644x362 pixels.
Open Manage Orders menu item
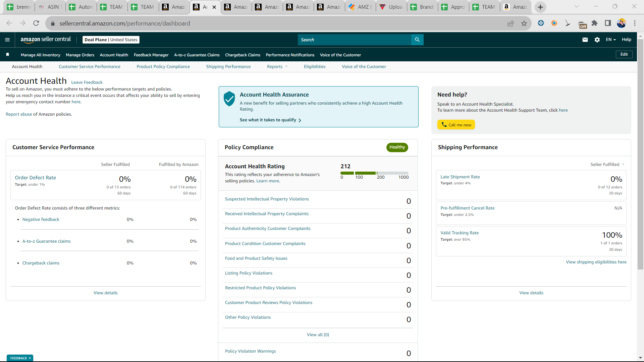click(x=80, y=55)
